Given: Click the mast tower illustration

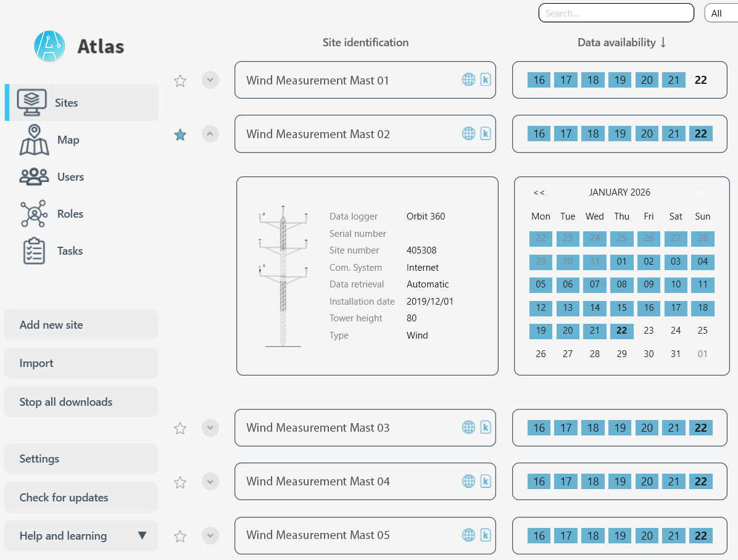Looking at the screenshot, I should pyautogui.click(x=283, y=276).
